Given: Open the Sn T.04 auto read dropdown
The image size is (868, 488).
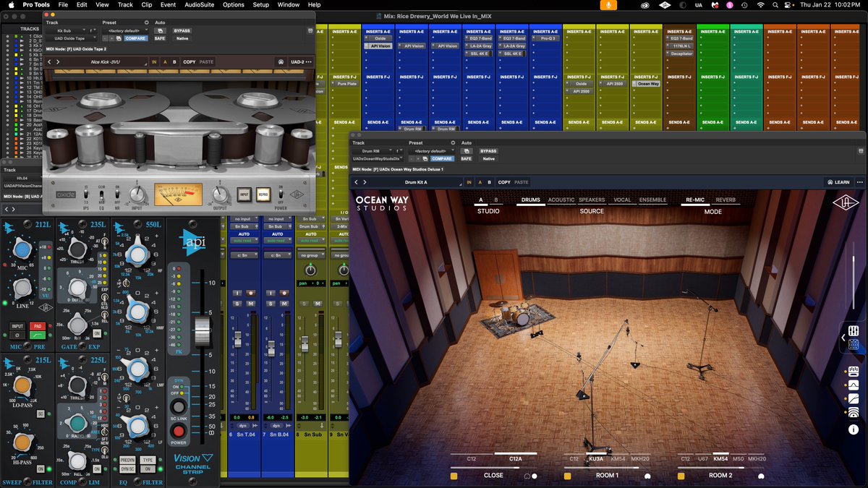Looking at the screenshot, I should (x=243, y=240).
